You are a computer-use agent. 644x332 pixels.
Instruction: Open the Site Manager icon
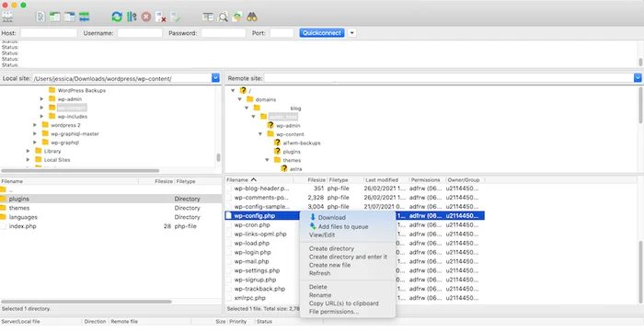7,17
